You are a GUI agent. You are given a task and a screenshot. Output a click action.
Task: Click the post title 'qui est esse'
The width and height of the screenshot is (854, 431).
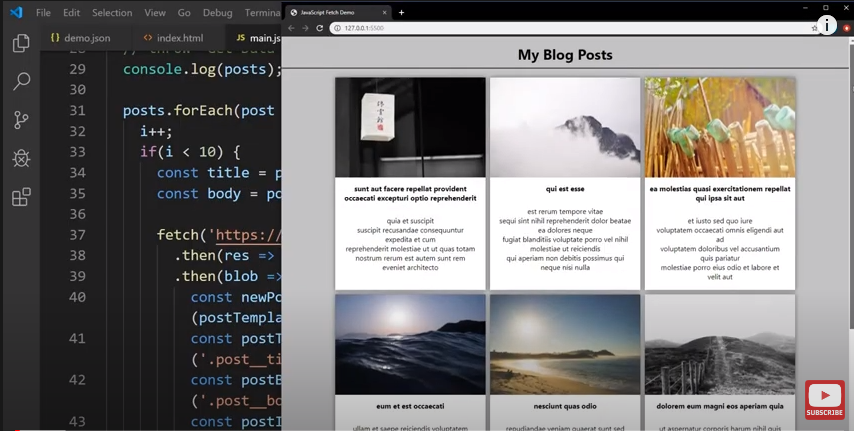coord(565,189)
